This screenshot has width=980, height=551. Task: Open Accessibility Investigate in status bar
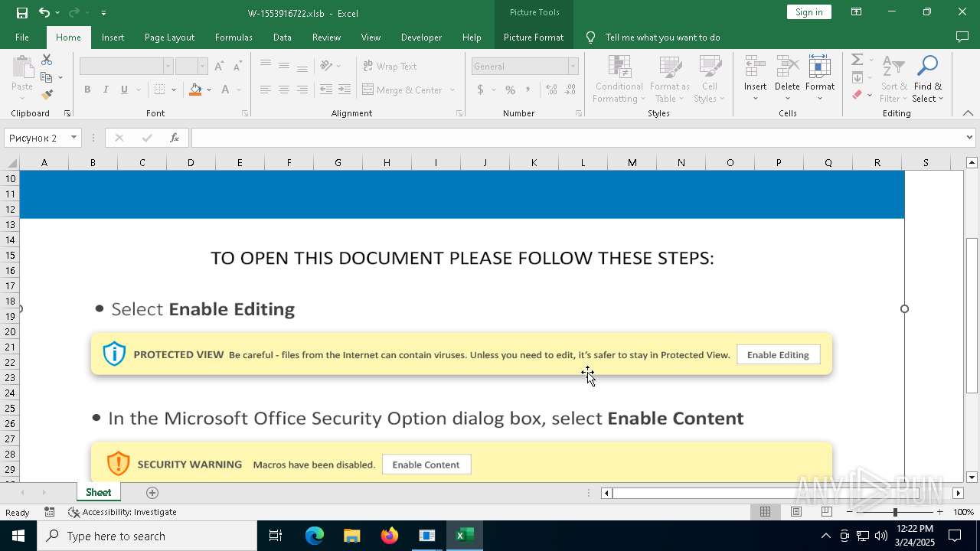(122, 512)
